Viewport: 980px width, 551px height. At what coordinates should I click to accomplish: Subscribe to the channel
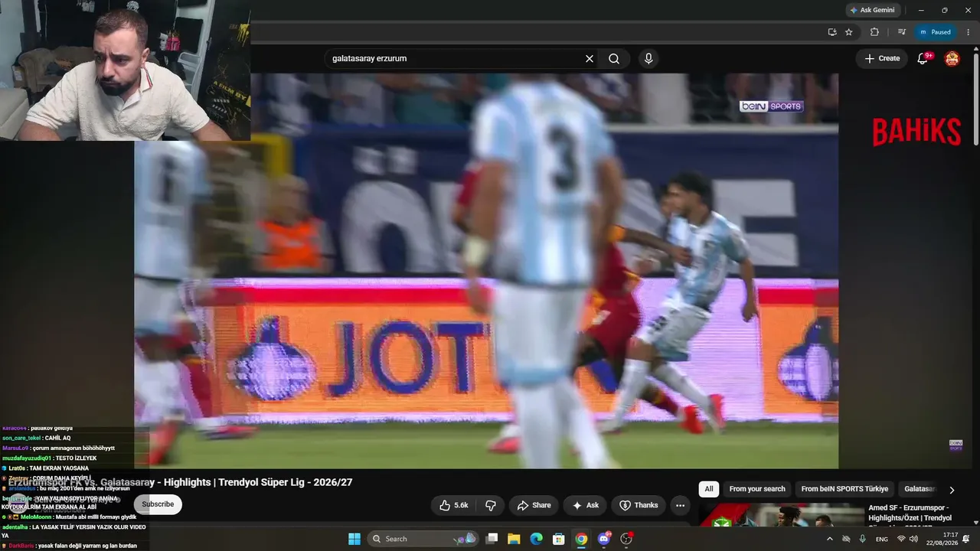[x=158, y=504]
